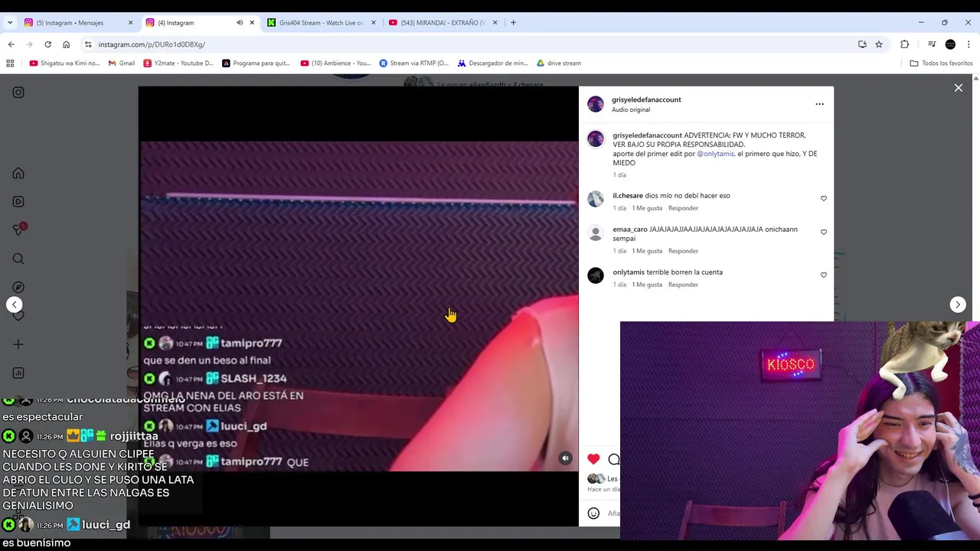Close the post overlay with X
Viewport: 980px width, 551px height.
[959, 88]
